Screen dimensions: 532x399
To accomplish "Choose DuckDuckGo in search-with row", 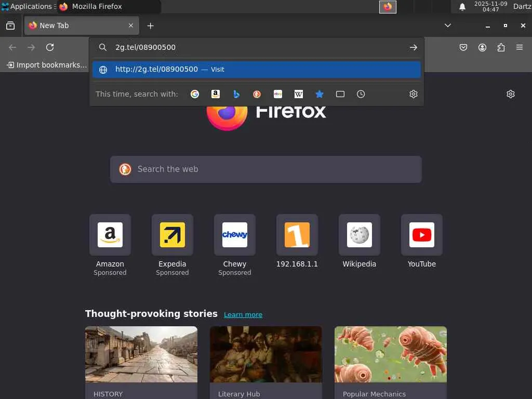I will (257, 94).
